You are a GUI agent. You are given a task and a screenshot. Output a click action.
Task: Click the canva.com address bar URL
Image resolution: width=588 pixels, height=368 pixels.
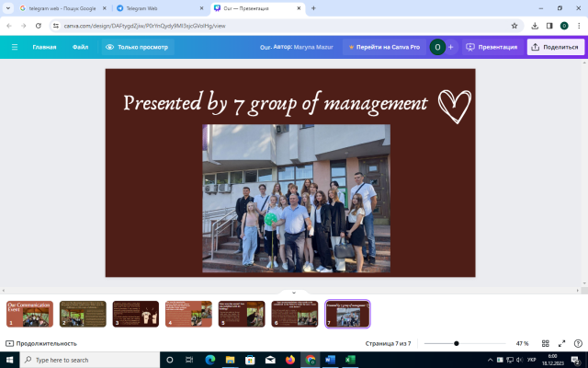point(145,26)
